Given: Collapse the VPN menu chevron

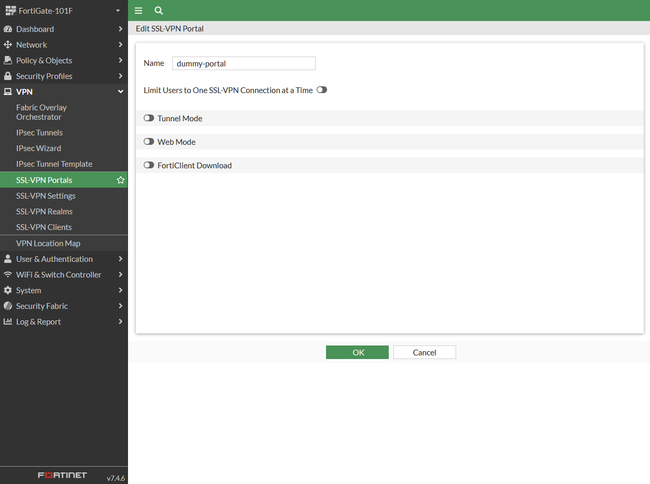Looking at the screenshot, I should click(x=120, y=92).
